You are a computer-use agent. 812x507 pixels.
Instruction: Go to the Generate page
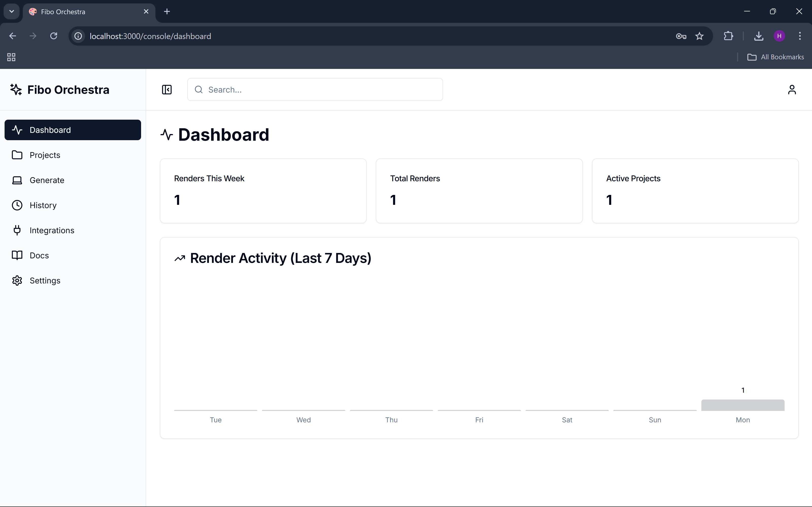47,180
